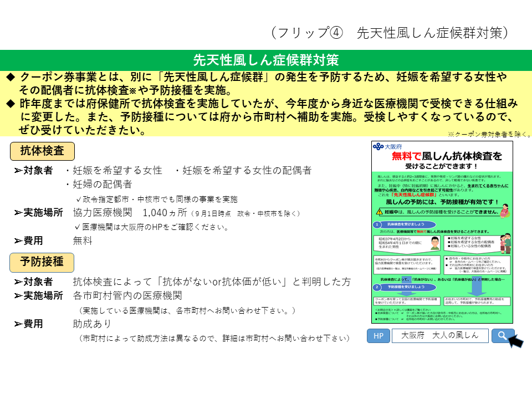Click the 大阪府 大人の風しん search field
The width and height of the screenshot is (532, 399).
[439, 335]
